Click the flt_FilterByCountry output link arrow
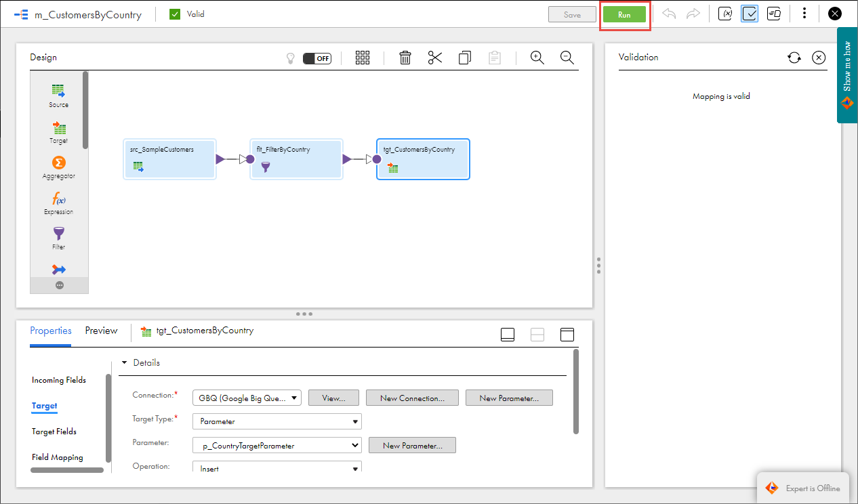Image resolution: width=858 pixels, height=504 pixels. [x=347, y=159]
